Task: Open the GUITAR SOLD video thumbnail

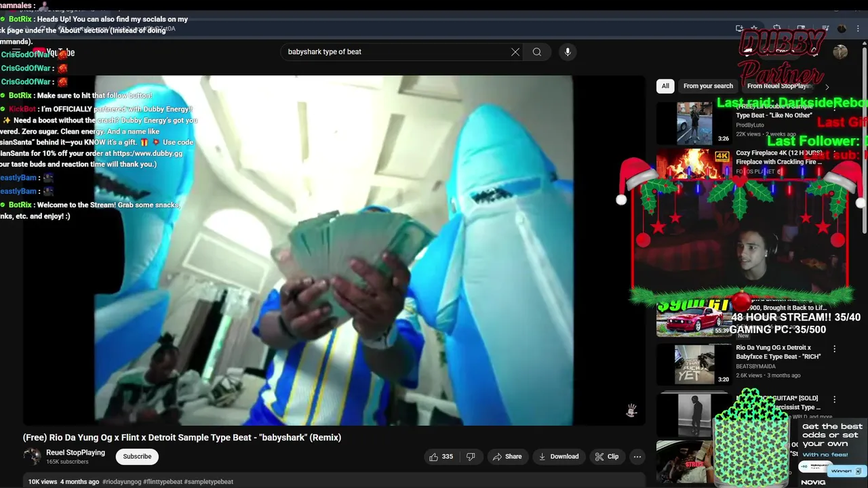Action: 694,414
